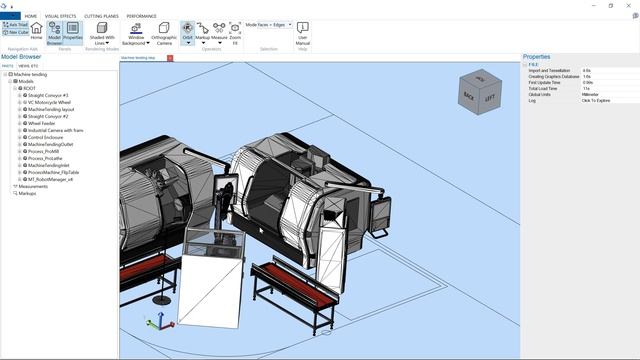Viewport: 640px width, 360px height.
Task: Toggle the Nav Cube option
Action: tap(15, 32)
